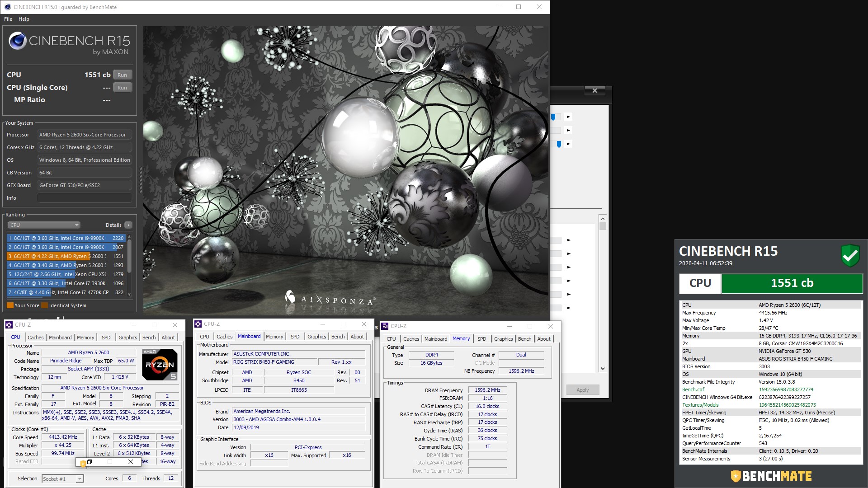This screenshot has width=868, height=488.
Task: Open the Help menu in Cinebench
Action: click(x=24, y=19)
